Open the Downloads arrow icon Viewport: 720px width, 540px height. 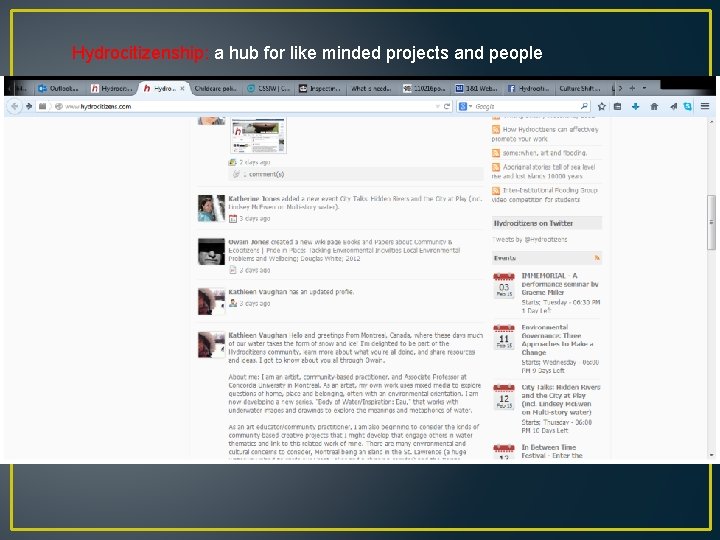point(636,107)
